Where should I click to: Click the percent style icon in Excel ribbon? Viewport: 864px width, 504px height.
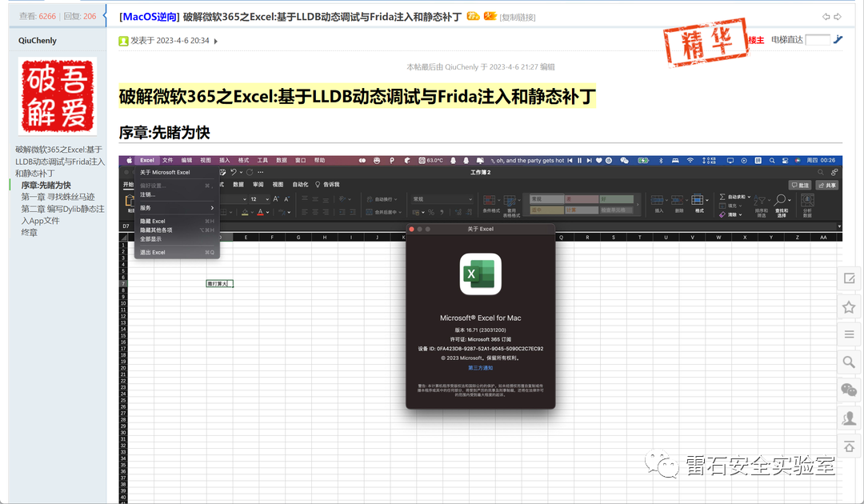[431, 212]
